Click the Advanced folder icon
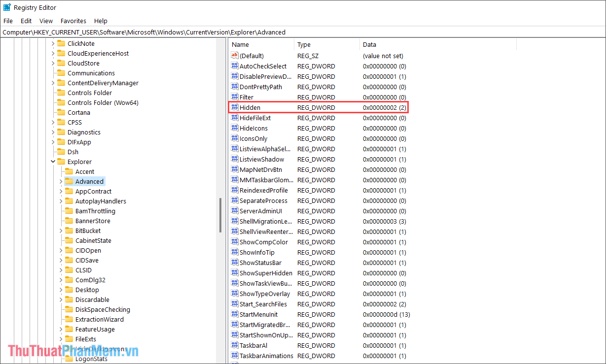The height and width of the screenshot is (364, 606). (x=69, y=181)
